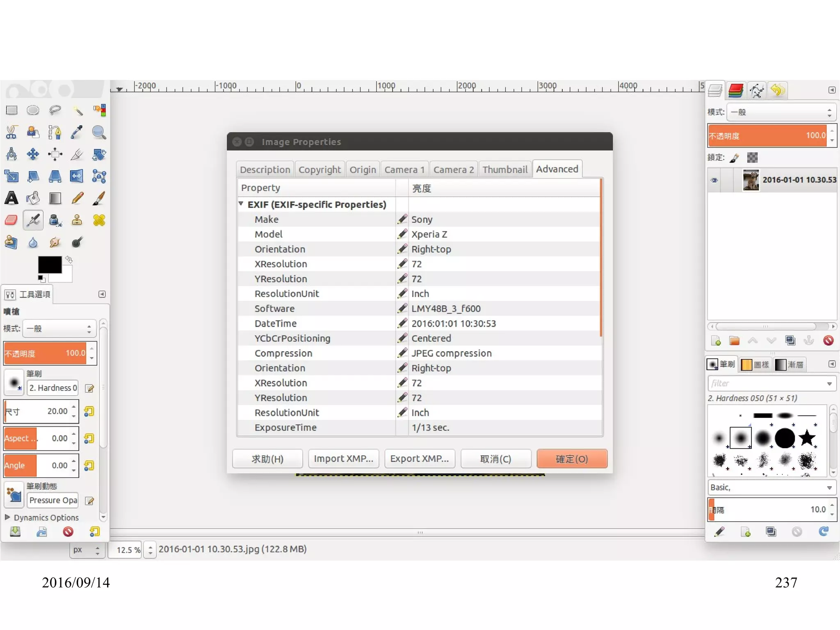The width and height of the screenshot is (840, 630).
Task: Select the Scissors Select tool
Action: [11, 132]
